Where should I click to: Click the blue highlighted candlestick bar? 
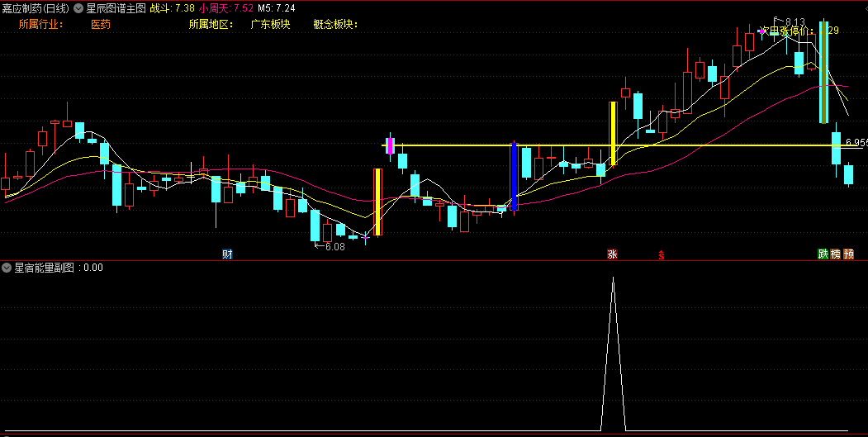coord(514,177)
